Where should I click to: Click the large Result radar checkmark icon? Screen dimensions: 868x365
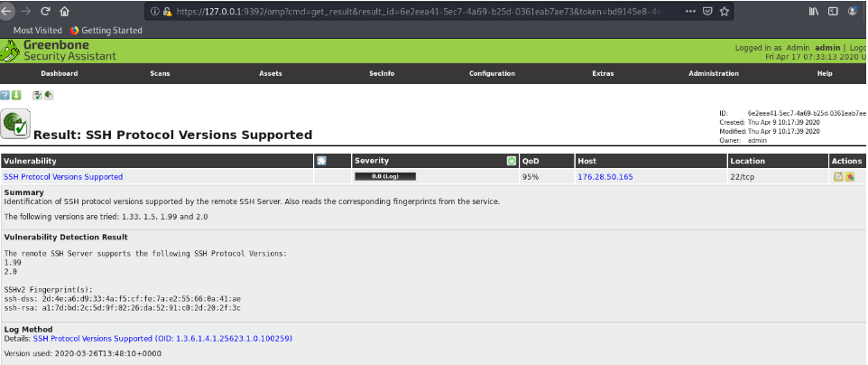(15, 124)
